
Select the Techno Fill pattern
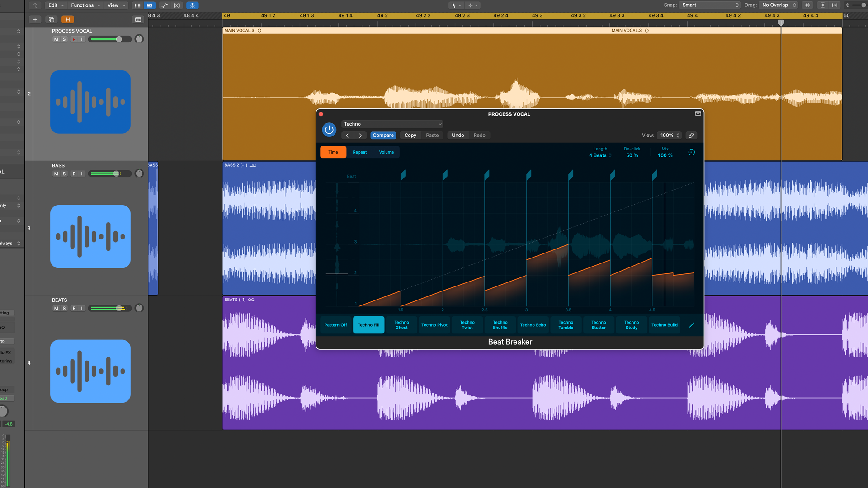coord(368,325)
